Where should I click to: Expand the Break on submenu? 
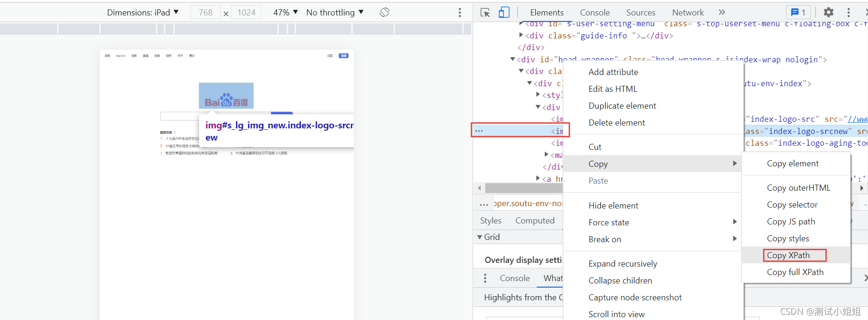[653, 239]
